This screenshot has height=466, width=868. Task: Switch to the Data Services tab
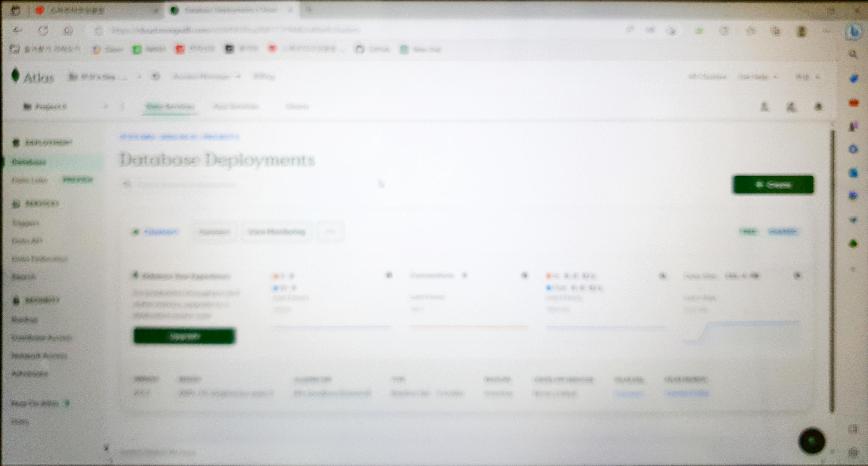[x=170, y=107]
